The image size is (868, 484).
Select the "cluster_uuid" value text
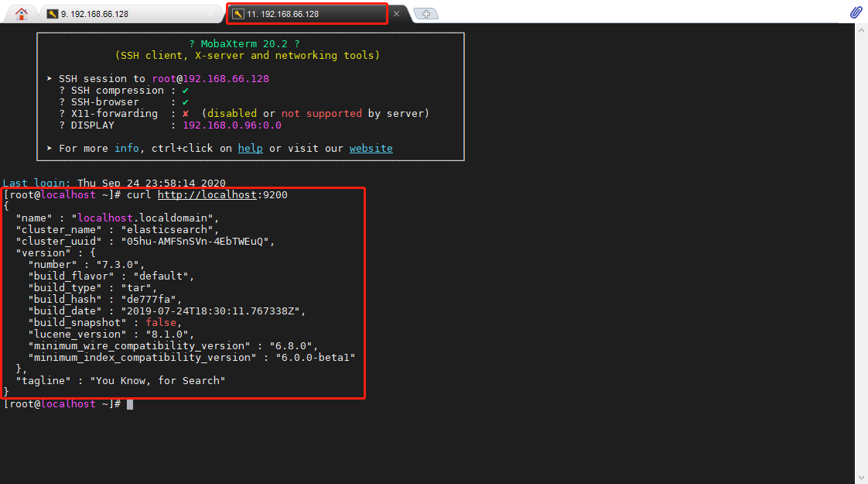pos(195,241)
